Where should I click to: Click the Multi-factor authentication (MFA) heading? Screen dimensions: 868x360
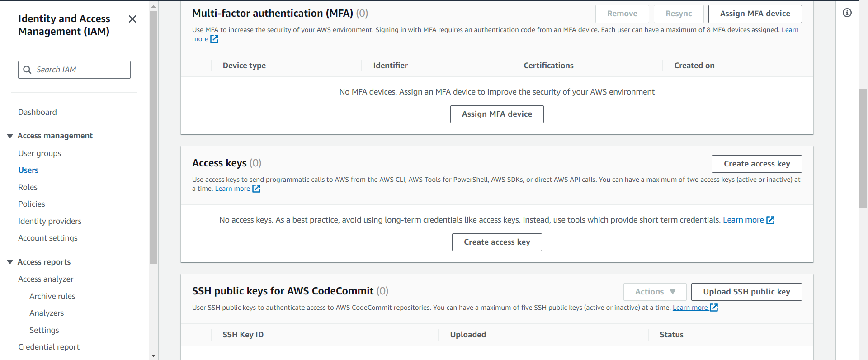click(273, 13)
